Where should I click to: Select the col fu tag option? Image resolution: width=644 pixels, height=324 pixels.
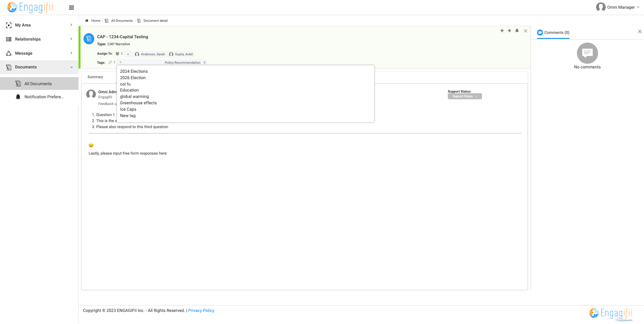pyautogui.click(x=125, y=84)
